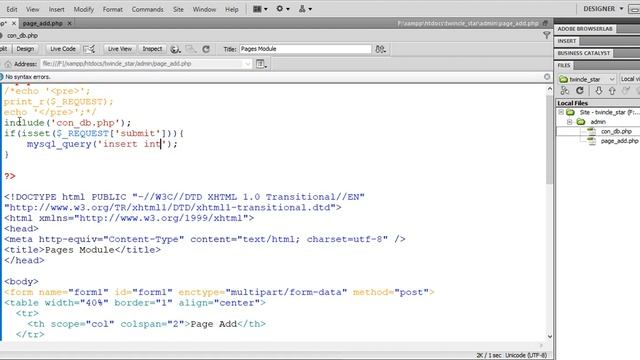The image size is (640, 360).
Task: Open the Modify menu
Action: pos(84,9)
